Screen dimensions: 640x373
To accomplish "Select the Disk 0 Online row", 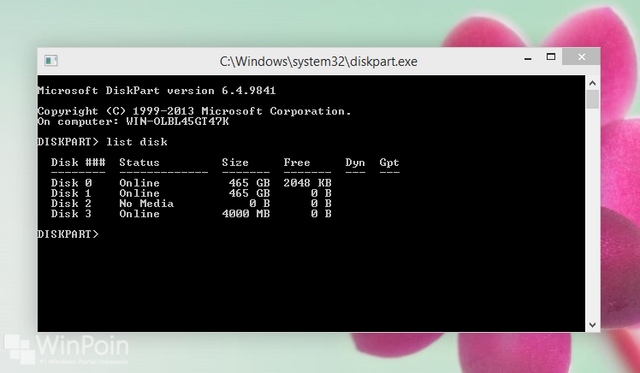I will click(191, 183).
